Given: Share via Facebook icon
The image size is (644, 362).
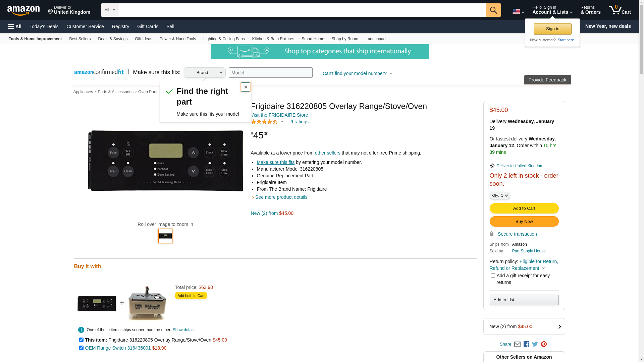Looking at the screenshot, I should 526,344.
